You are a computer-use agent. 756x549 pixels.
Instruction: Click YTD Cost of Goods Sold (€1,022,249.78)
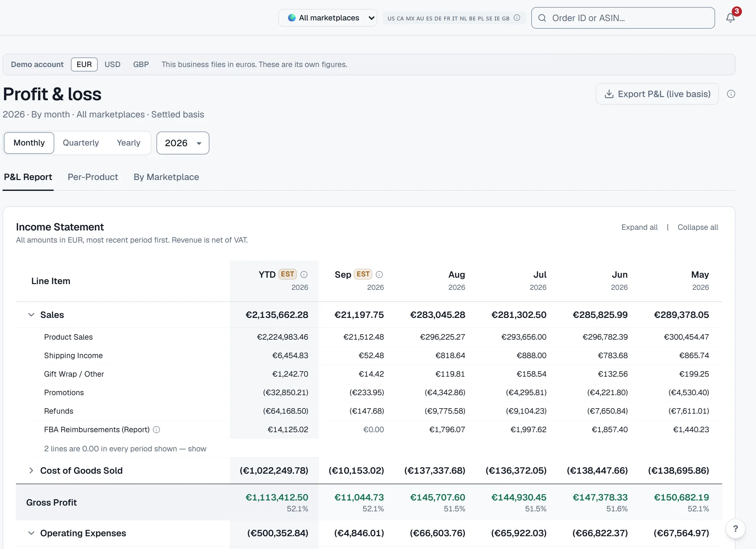(x=274, y=471)
